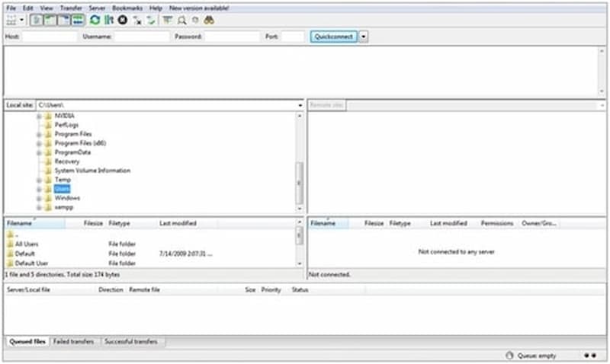Open the Local site path dropdown

point(300,105)
